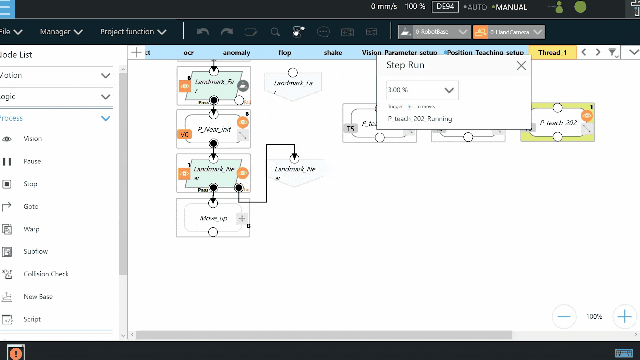Click the gray folder icon on first Landmark node
This screenshot has height=360, width=640.
tap(242, 86)
